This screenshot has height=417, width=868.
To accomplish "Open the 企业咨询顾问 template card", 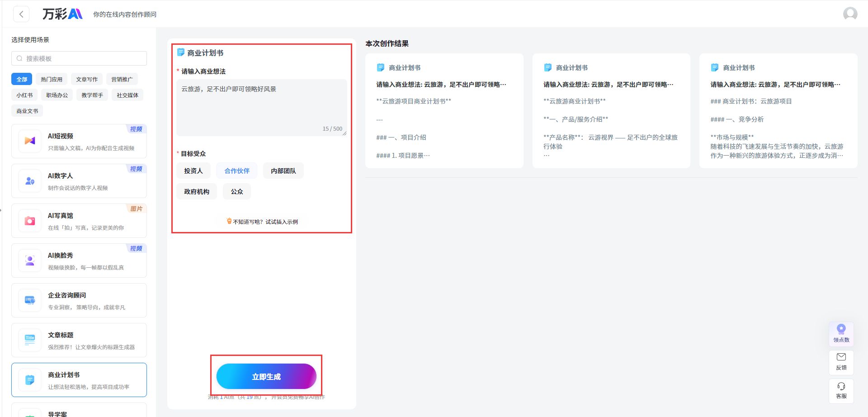I will 79,300.
